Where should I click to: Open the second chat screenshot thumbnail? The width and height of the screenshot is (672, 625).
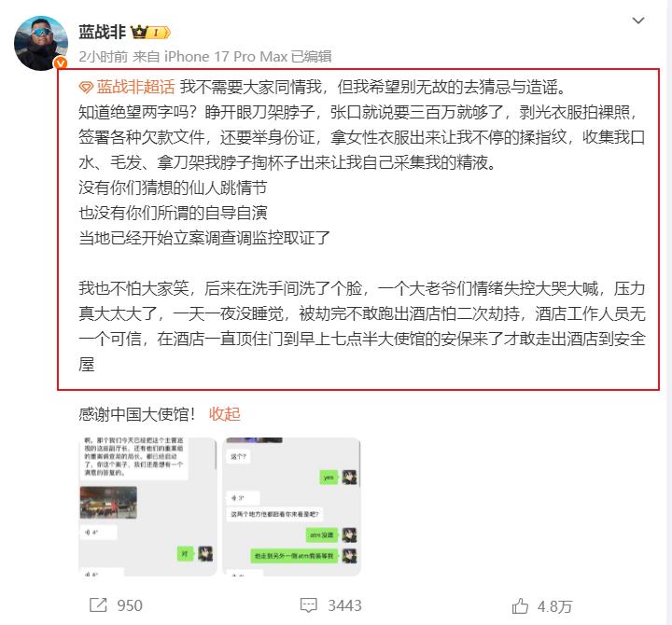[x=291, y=507]
